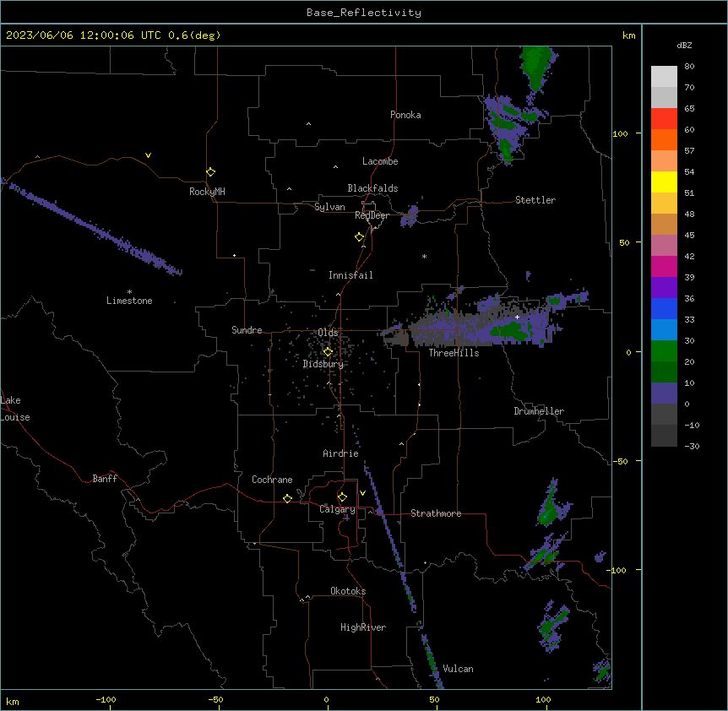Pick the blue legend swatch below 36
728x711 pixels.
664,308
